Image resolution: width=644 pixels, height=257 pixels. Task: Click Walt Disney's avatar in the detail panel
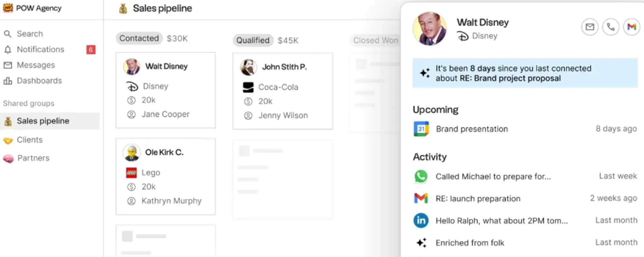point(430,29)
